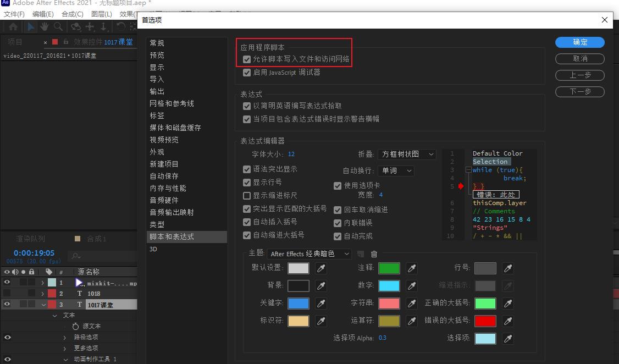Toggle 允许脚本写入文件和访问网络 checkbox
619x364 pixels.
click(x=247, y=59)
